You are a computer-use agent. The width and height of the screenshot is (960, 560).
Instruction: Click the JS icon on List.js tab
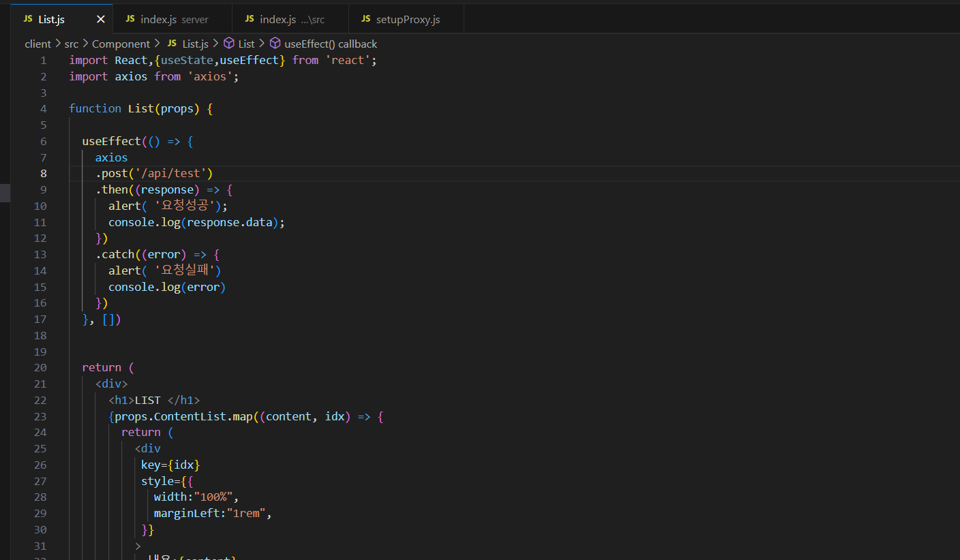tap(27, 19)
